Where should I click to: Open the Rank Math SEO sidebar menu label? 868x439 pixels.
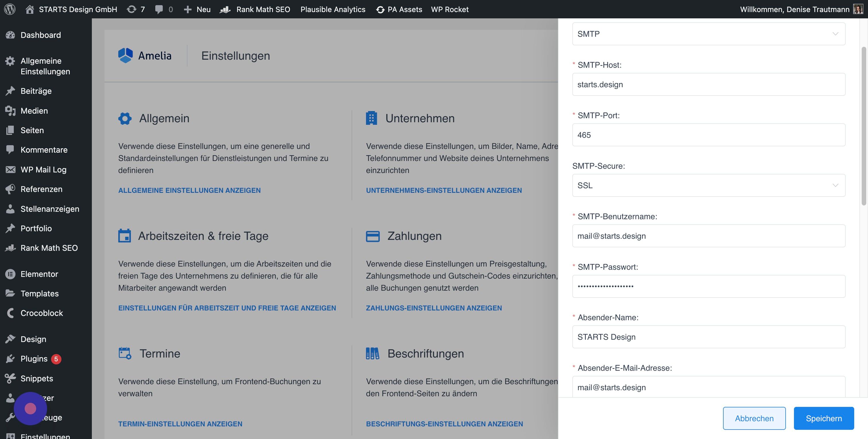[49, 248]
